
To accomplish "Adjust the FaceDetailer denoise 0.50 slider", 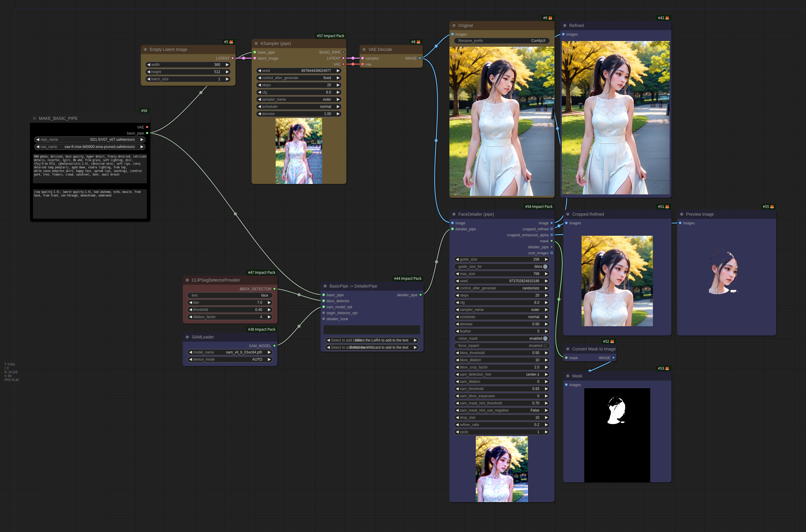I will pos(502,324).
